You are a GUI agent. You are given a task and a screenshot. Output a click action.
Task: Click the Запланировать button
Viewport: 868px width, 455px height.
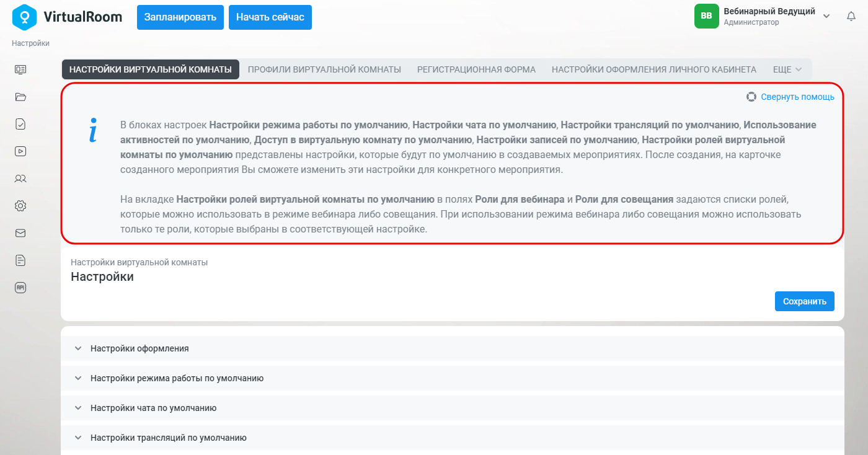click(180, 17)
